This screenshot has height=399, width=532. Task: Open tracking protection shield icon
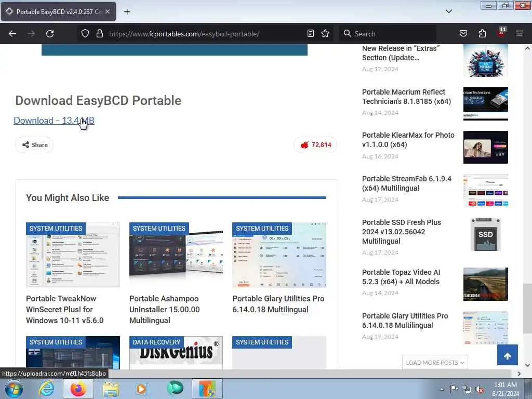tap(85, 34)
